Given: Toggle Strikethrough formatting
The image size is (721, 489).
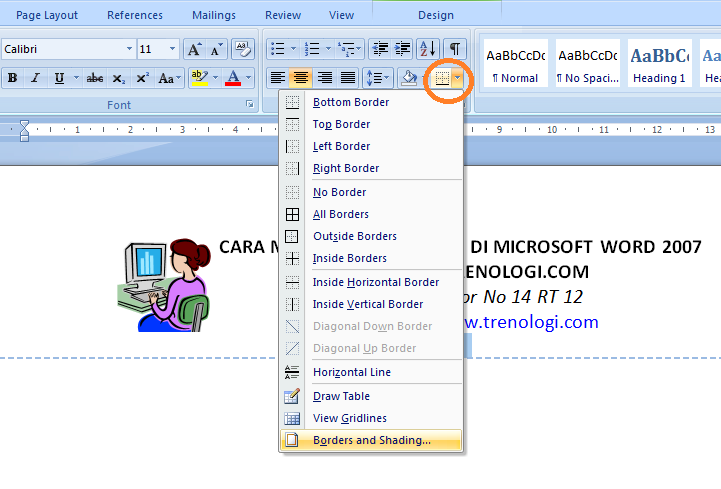Looking at the screenshot, I should [95, 78].
